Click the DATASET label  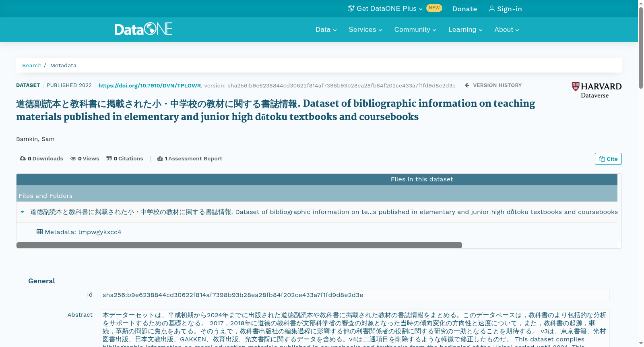pos(28,85)
